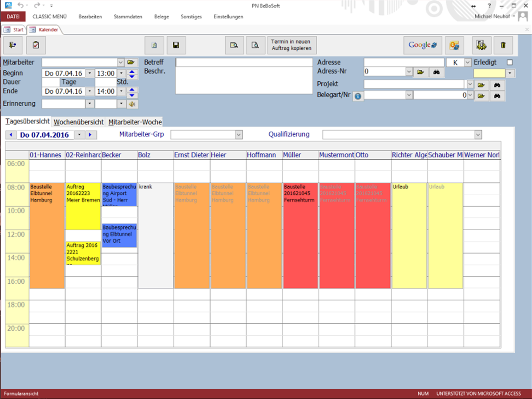This screenshot has height=399, width=532.
Task: Click the trash can delete icon
Action: point(503,45)
